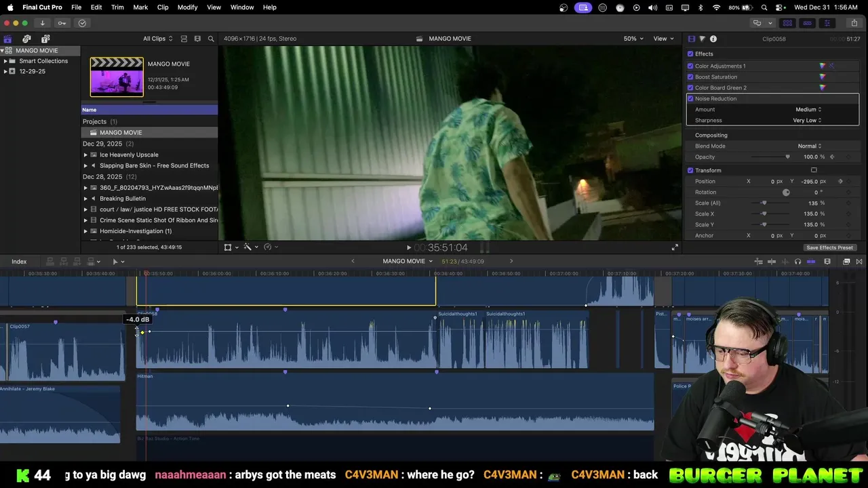This screenshot has height=488, width=868.
Task: Open the Video inspector filmstrip icon
Action: click(x=691, y=39)
